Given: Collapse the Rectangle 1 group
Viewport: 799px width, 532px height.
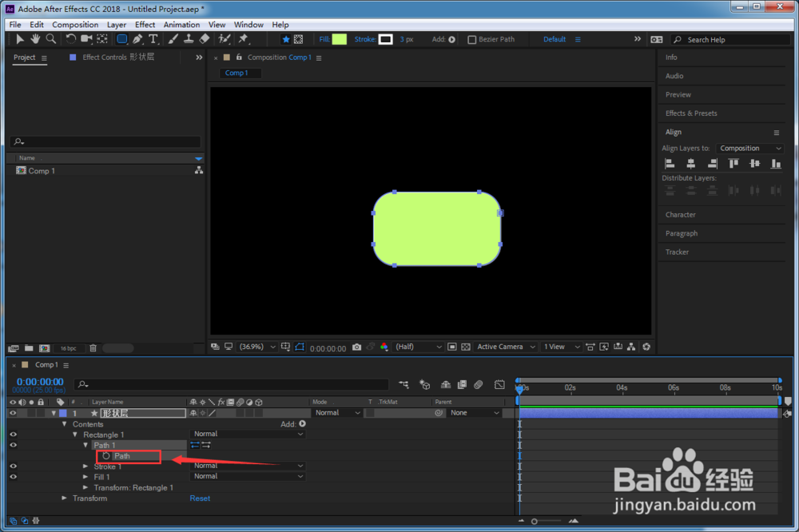Looking at the screenshot, I should coord(75,435).
